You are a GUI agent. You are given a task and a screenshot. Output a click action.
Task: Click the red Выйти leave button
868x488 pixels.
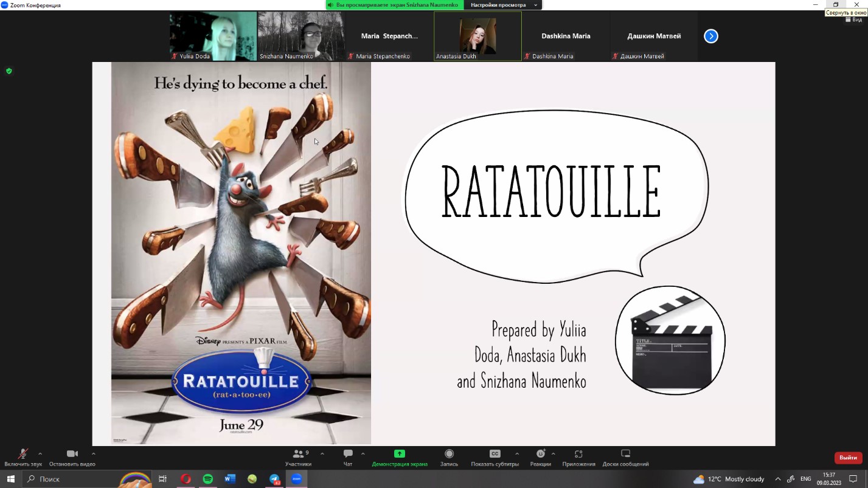coord(848,458)
